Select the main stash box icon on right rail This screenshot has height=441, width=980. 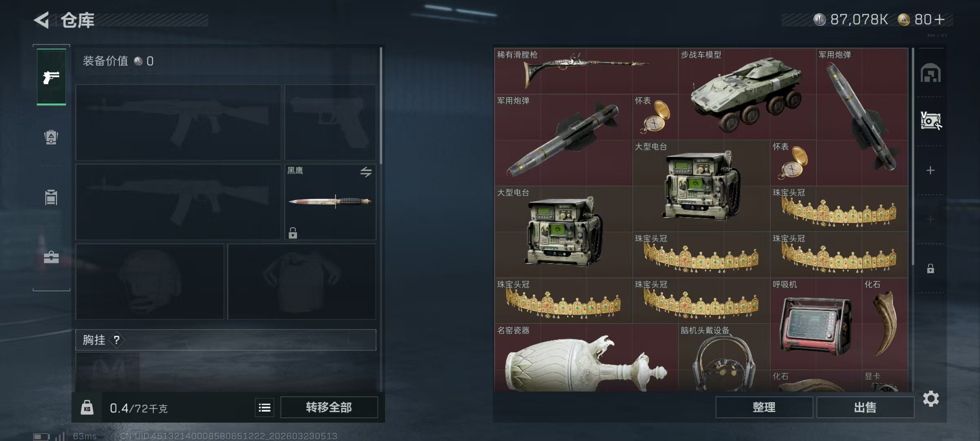point(931,73)
